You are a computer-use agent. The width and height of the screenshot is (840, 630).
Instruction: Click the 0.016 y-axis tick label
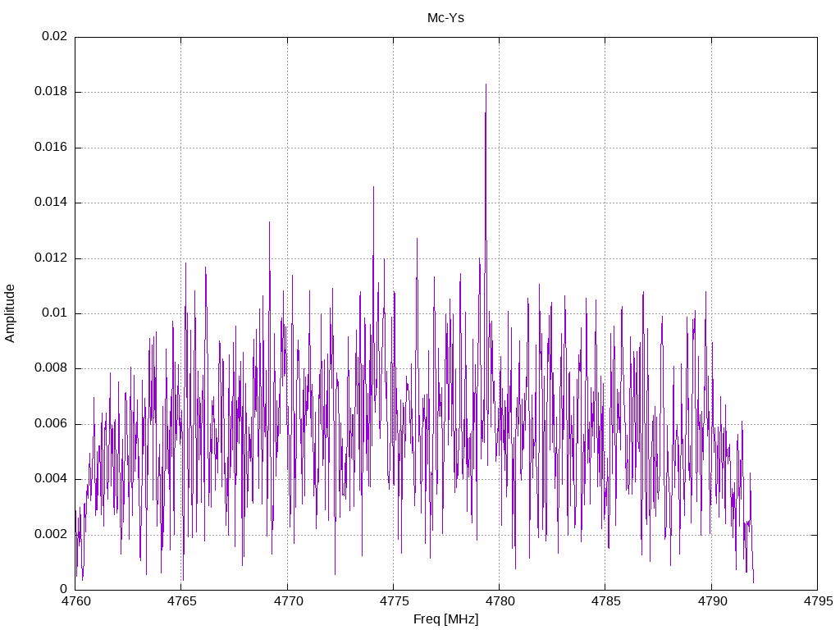[52, 147]
